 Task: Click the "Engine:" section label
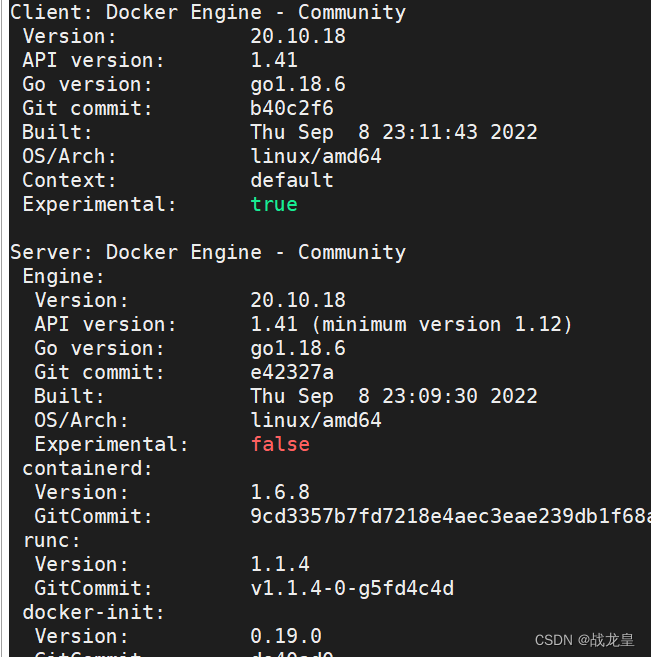point(63,277)
